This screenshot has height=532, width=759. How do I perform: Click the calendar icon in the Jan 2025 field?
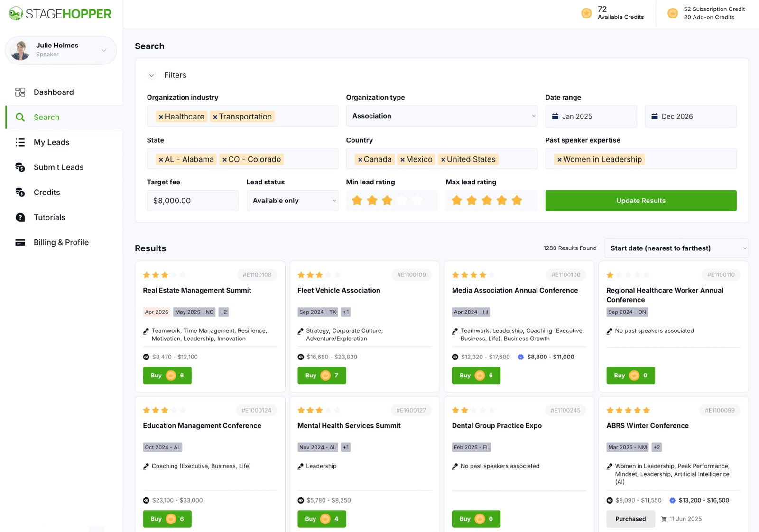tap(555, 116)
